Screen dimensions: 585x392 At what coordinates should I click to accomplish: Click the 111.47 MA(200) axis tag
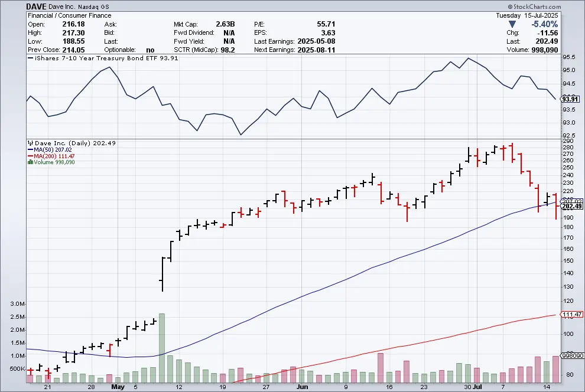[572, 315]
